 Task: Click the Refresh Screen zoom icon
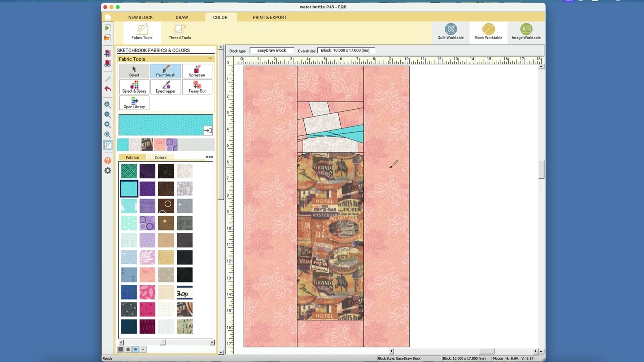107,125
